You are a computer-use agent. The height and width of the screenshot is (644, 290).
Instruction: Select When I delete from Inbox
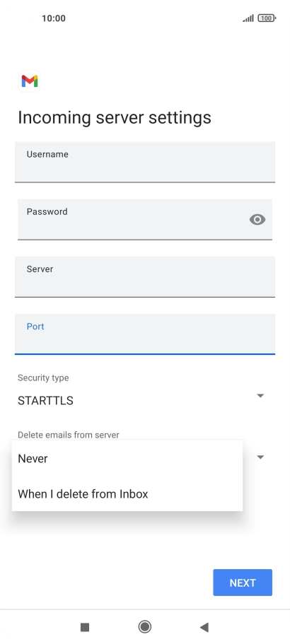127,493
